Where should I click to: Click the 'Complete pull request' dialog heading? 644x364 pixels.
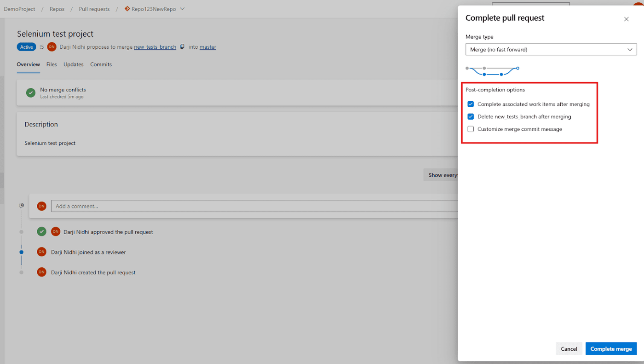pos(505,18)
